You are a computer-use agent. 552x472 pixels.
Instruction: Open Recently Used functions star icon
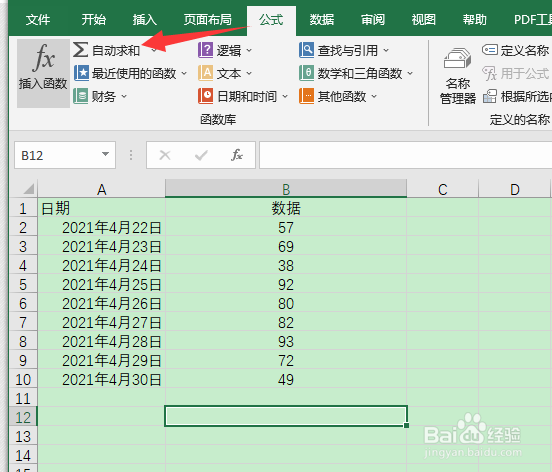coord(81,73)
